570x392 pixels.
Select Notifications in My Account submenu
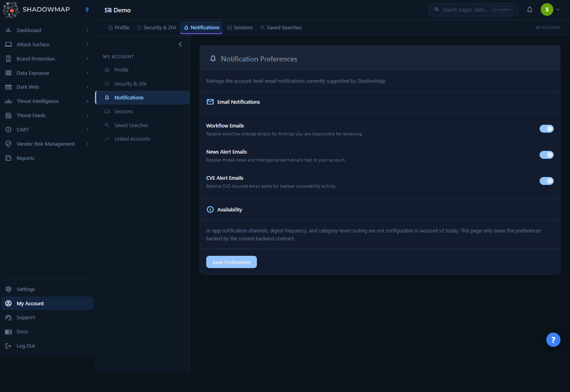click(x=142, y=98)
